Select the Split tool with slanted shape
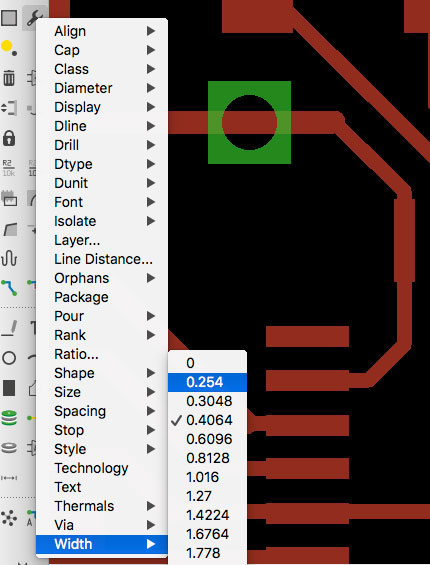The width and height of the screenshot is (430, 565). pyautogui.click(x=10, y=229)
